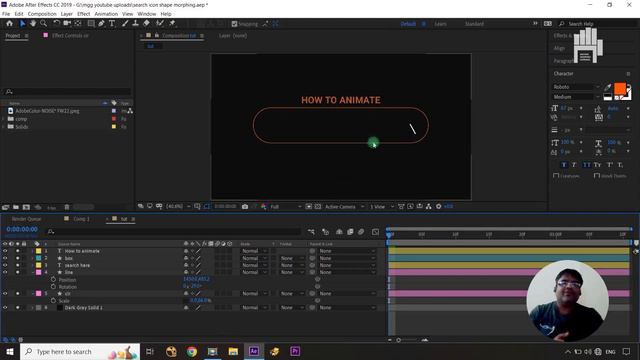
Task: Switch to the Render Queue tab
Action: pos(26,219)
